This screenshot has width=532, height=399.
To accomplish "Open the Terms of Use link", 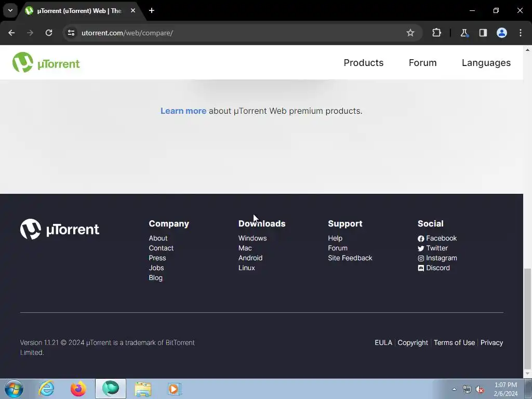I will [x=454, y=343].
